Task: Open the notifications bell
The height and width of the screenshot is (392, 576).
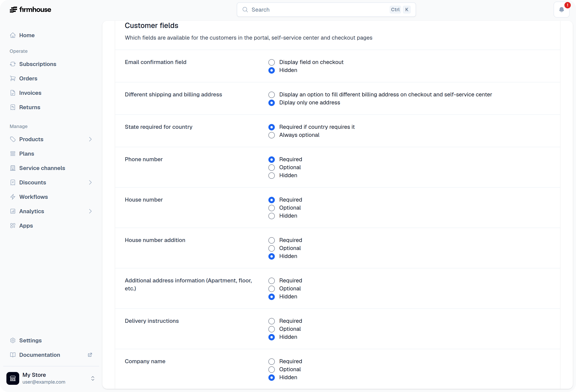Action: click(x=561, y=10)
